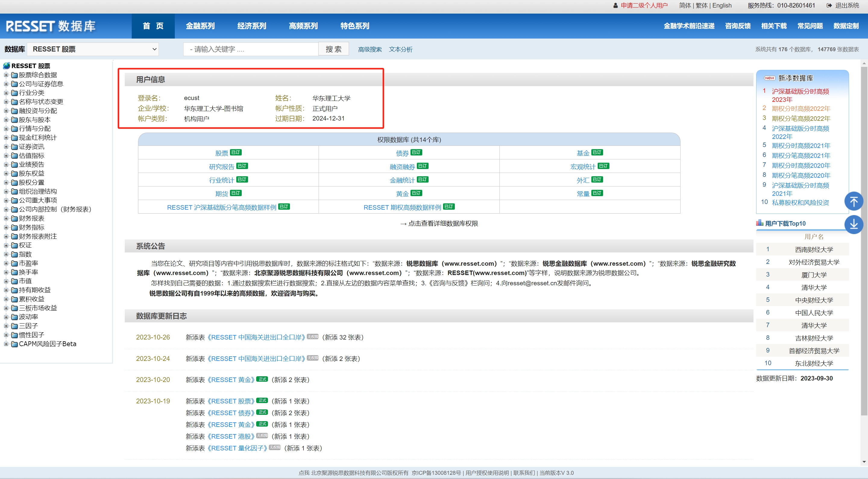Image resolution: width=868 pixels, height=479 pixels.
Task: Open RESSET 沪深基础版分笔高频数据样例 link
Action: pyautogui.click(x=222, y=207)
